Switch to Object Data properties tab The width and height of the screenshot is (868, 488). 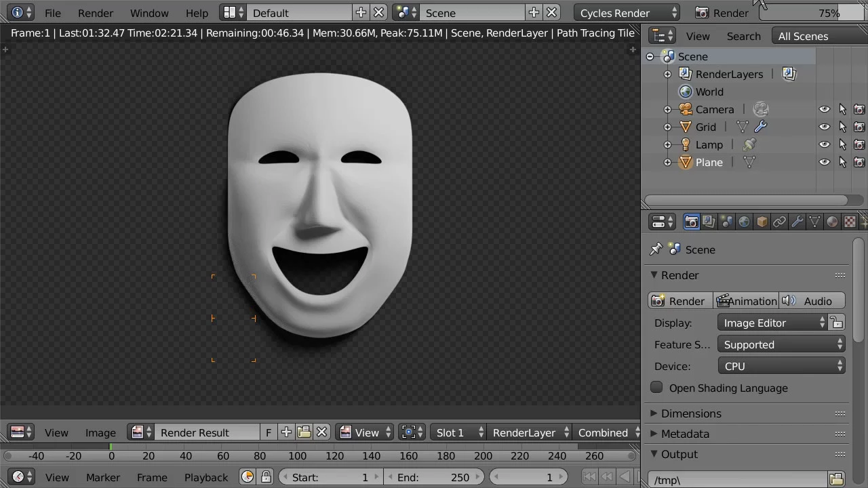pyautogui.click(x=814, y=222)
